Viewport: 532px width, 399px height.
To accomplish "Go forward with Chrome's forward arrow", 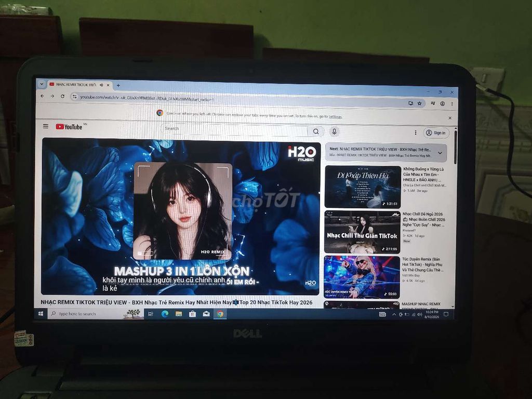I will (x=52, y=96).
